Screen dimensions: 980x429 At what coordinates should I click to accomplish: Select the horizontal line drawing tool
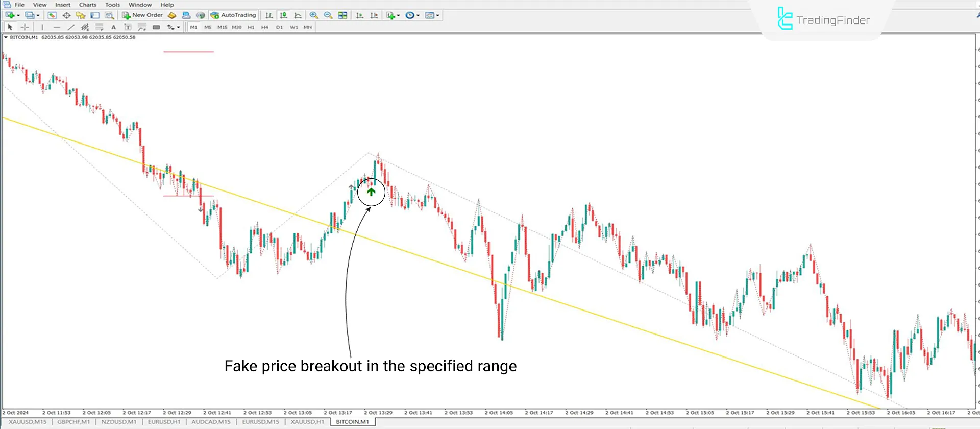[x=57, y=27]
